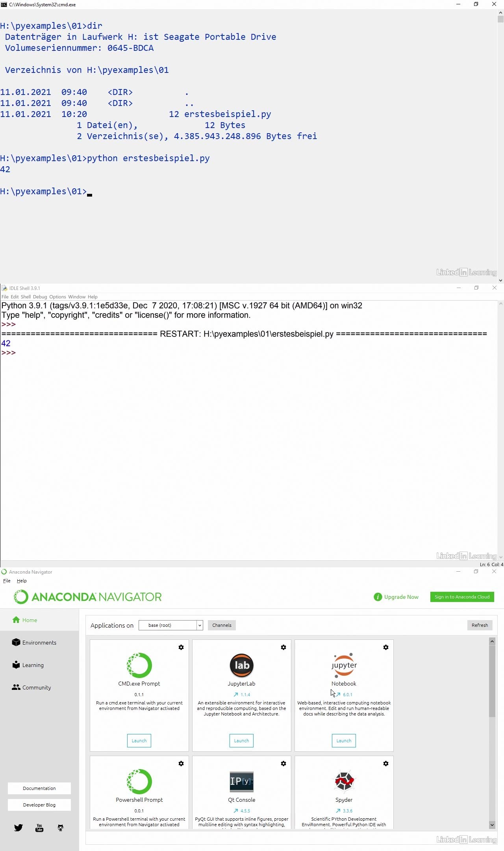Open the YouTube icon link
Image resolution: width=504 pixels, height=851 pixels.
click(x=39, y=828)
